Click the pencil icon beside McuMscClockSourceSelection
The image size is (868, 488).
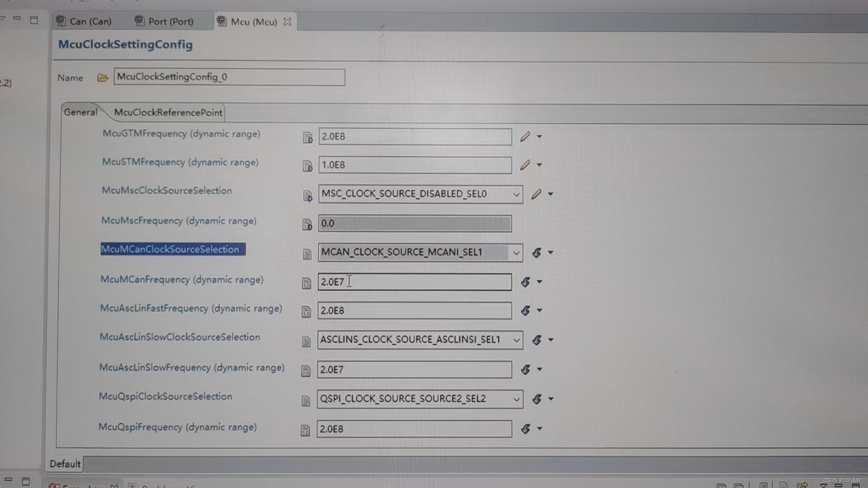click(536, 194)
